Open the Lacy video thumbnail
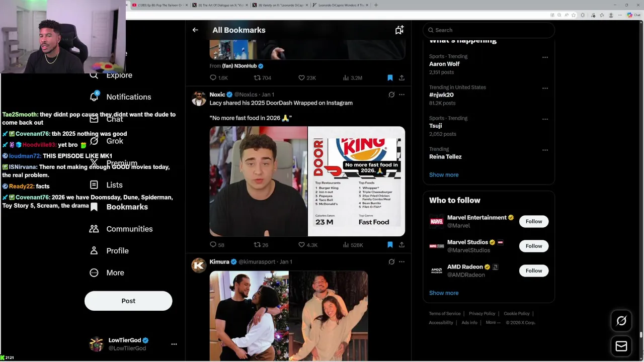644x362 pixels. click(259, 182)
